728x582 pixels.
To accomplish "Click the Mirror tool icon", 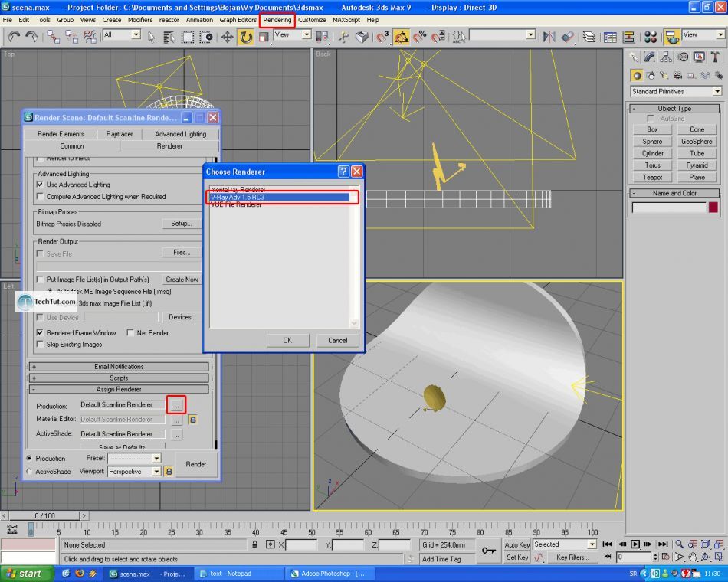I will point(549,37).
